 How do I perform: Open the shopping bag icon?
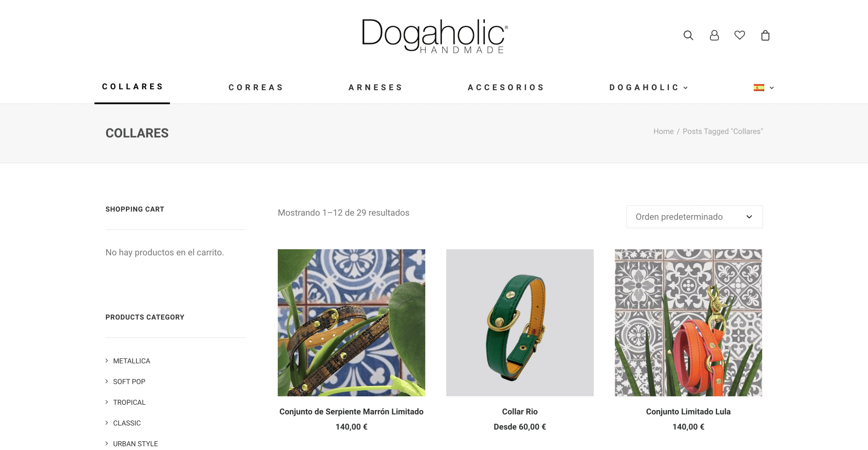click(x=765, y=35)
